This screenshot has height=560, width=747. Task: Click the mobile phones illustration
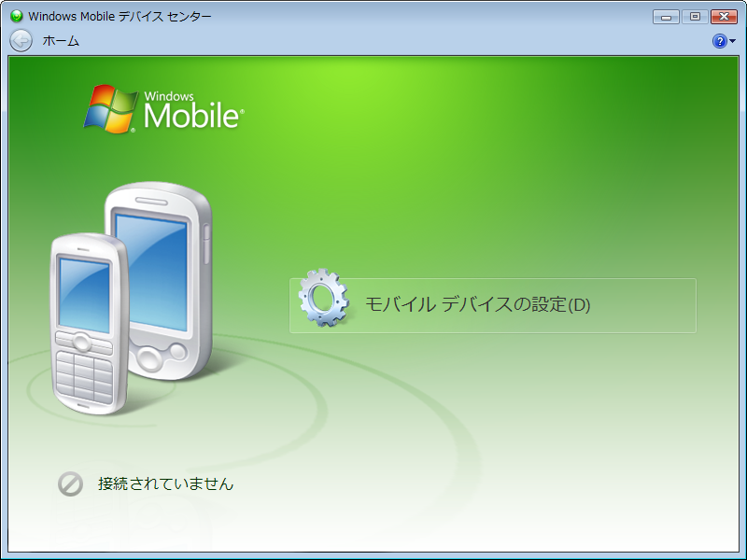click(132, 299)
